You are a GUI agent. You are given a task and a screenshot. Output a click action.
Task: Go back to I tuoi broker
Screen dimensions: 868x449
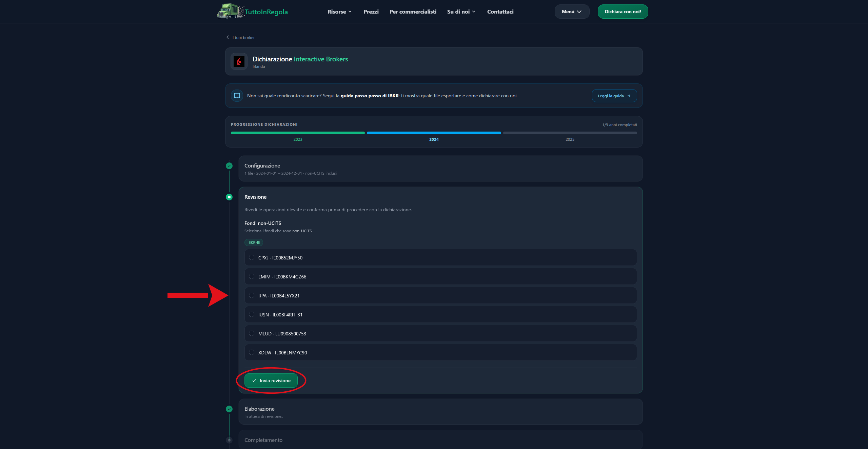tap(243, 38)
